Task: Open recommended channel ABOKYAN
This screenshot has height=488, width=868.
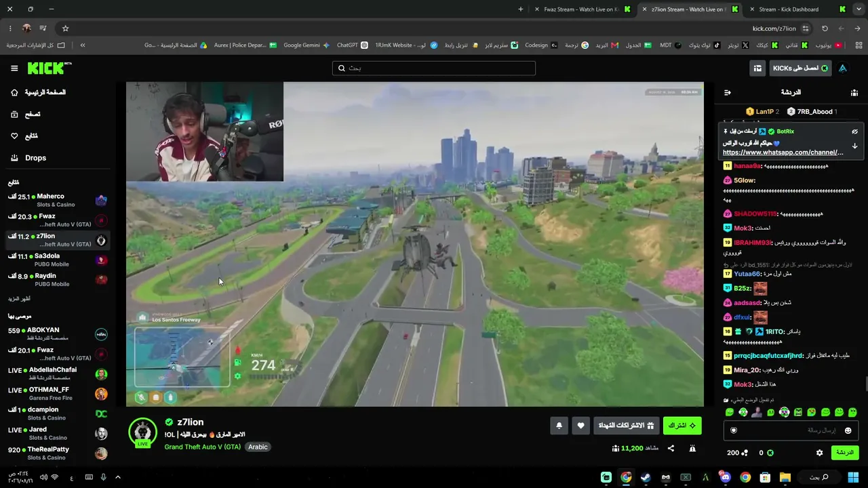Action: coord(58,333)
